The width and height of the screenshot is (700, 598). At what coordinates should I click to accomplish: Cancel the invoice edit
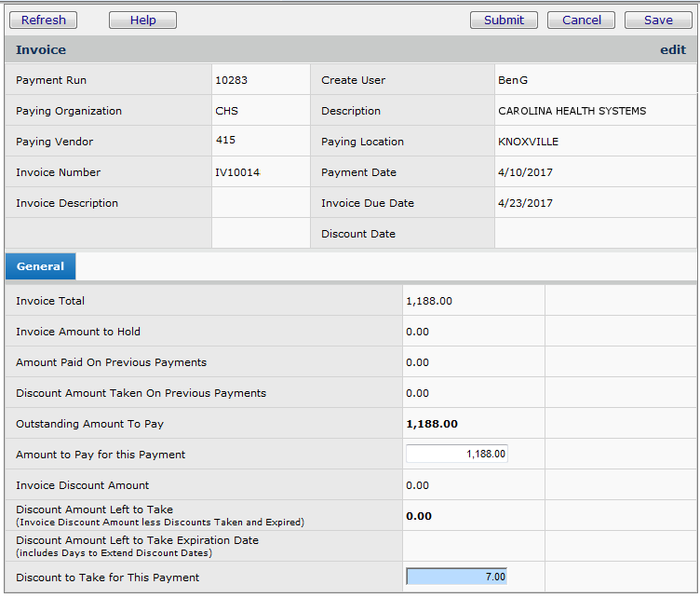click(x=581, y=20)
